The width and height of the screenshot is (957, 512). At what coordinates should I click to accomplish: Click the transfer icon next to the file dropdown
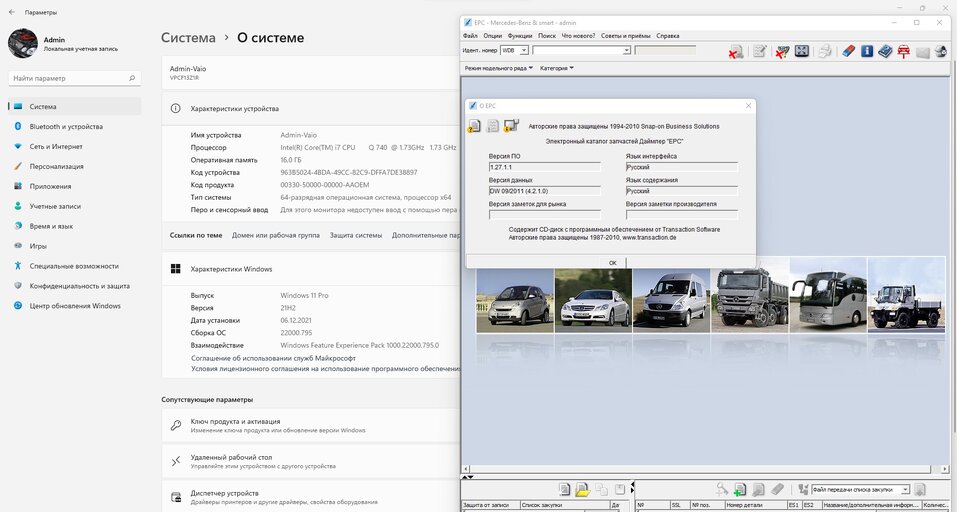[803, 489]
